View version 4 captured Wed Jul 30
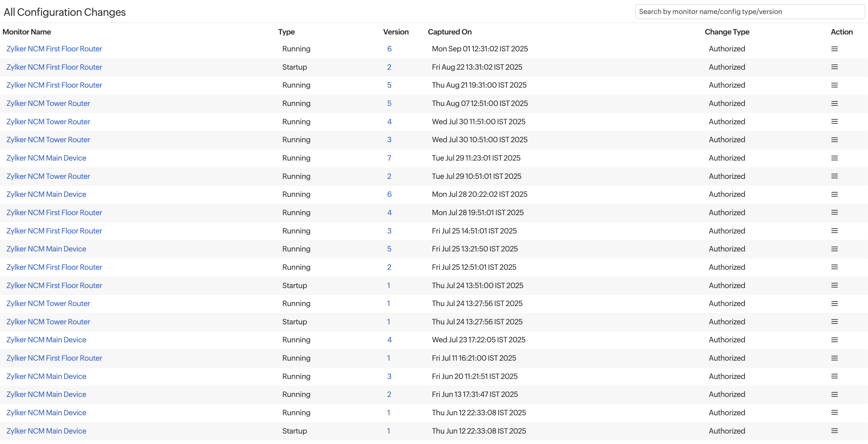The height and width of the screenshot is (444, 868). [389, 122]
